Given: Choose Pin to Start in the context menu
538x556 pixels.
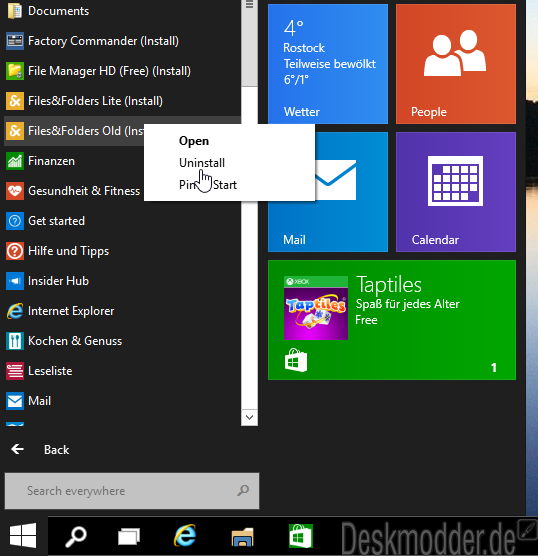Looking at the screenshot, I should pos(208,185).
